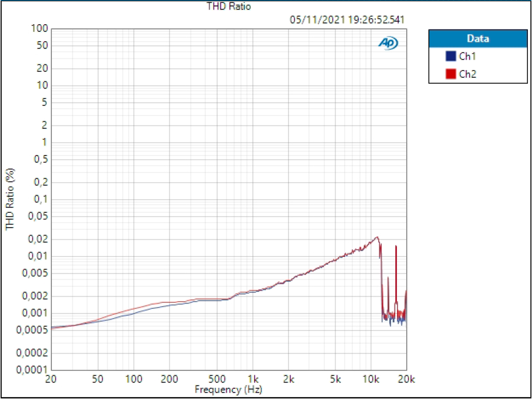Viewport: 532px width, 399px height.
Task: Click the blue trace near 20 Hz
Action: coord(53,326)
